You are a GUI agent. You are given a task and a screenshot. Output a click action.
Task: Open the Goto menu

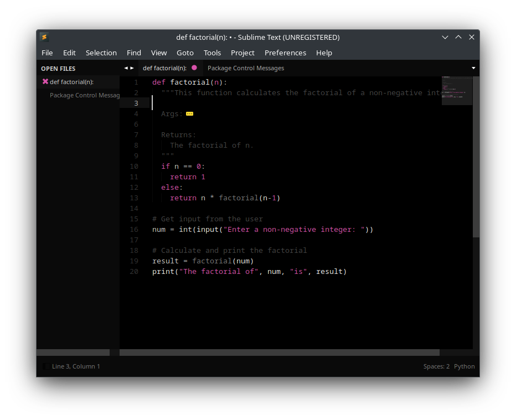click(185, 53)
